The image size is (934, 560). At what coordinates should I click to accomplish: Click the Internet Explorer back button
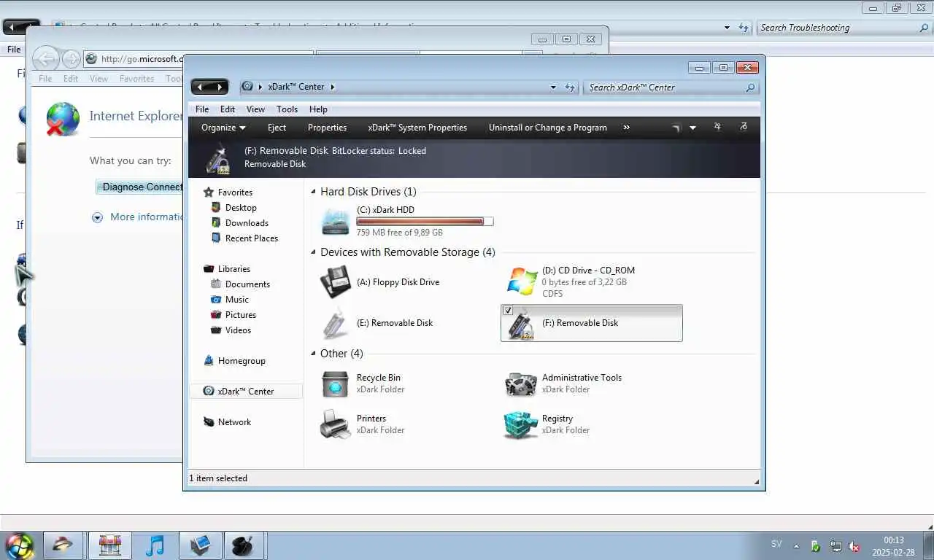[45, 59]
